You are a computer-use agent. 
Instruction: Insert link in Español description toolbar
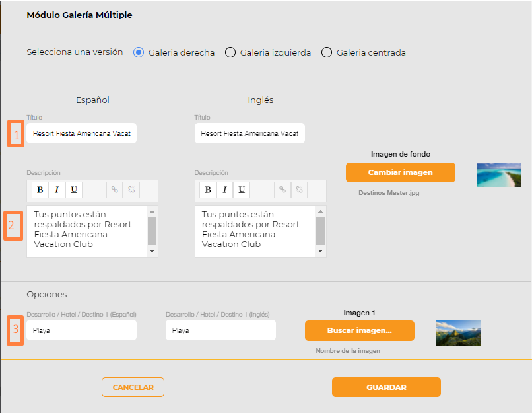pos(114,190)
